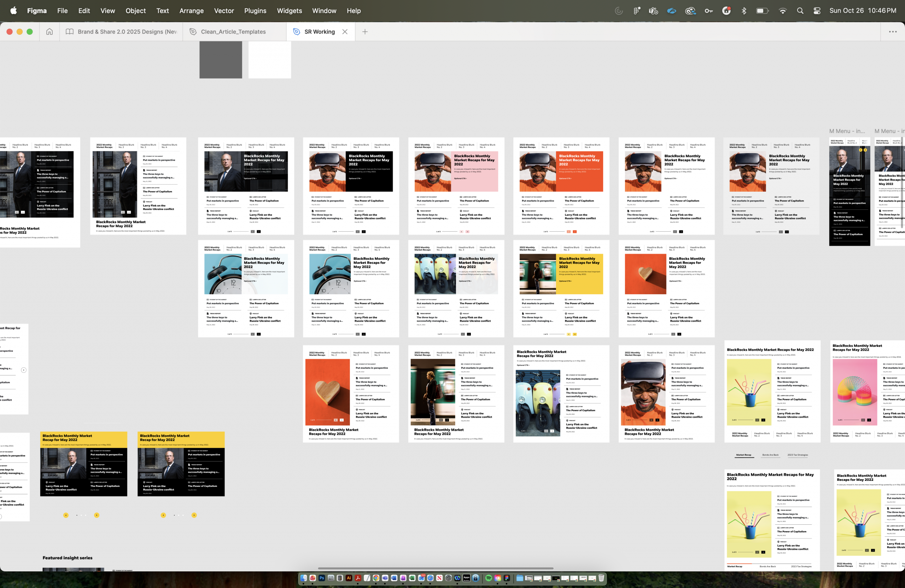Click the Microsoft Teams menu bar status icon
The height and width of the screenshot is (588, 905).
[x=653, y=11]
